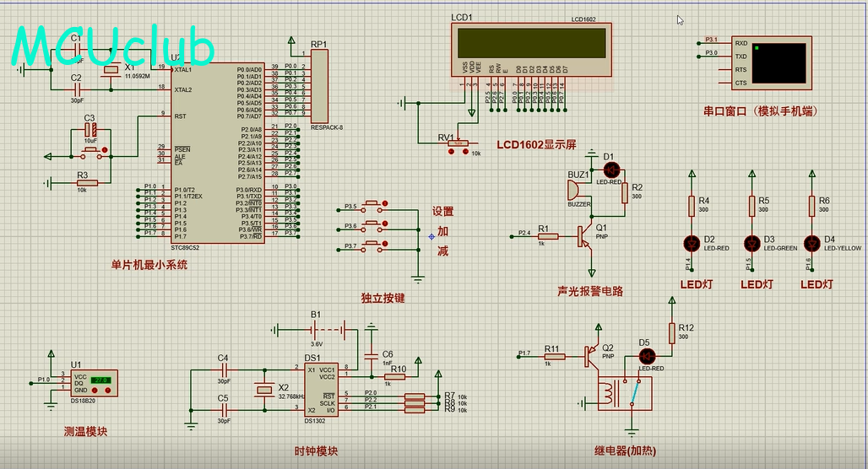
Task: Click the 设置 button label text
Action: coord(442,211)
